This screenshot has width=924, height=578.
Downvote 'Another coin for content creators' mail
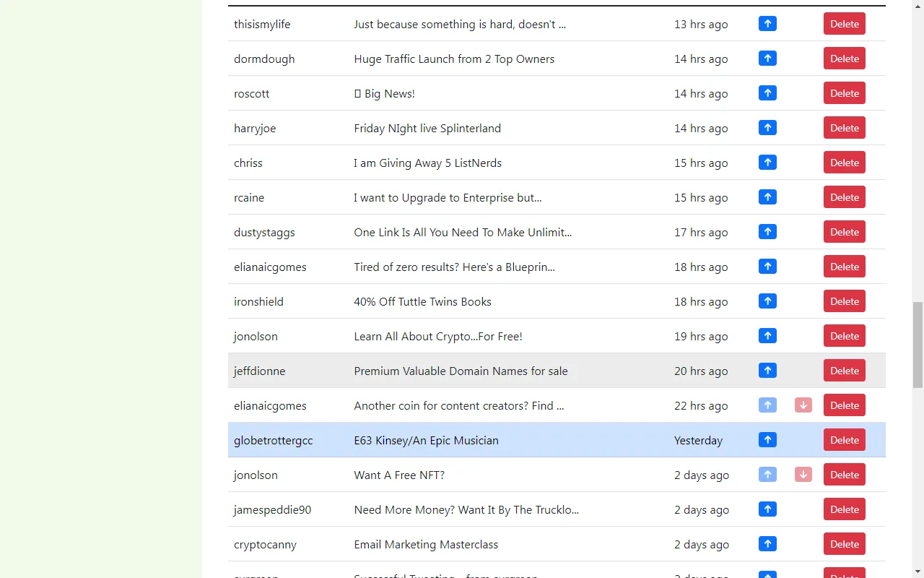point(803,405)
